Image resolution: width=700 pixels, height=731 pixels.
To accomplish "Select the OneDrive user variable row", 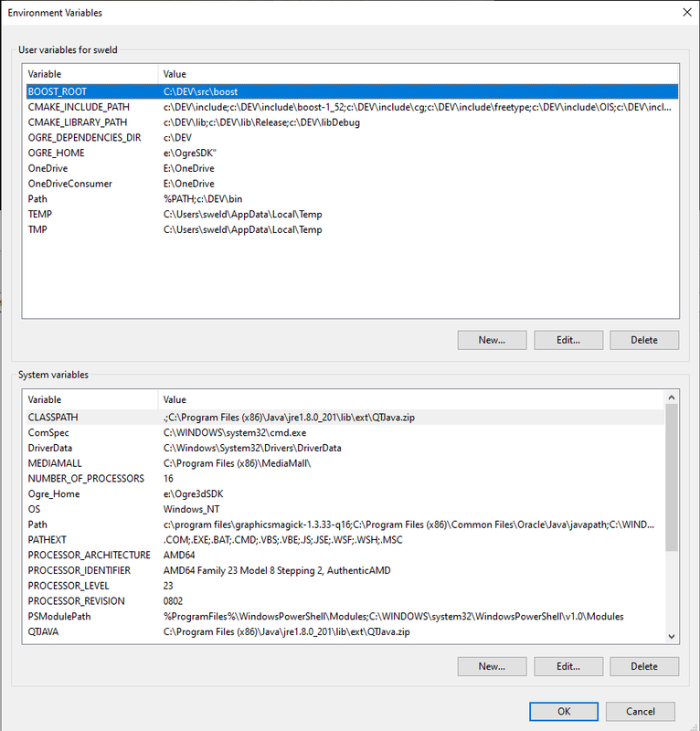I will (x=352, y=168).
